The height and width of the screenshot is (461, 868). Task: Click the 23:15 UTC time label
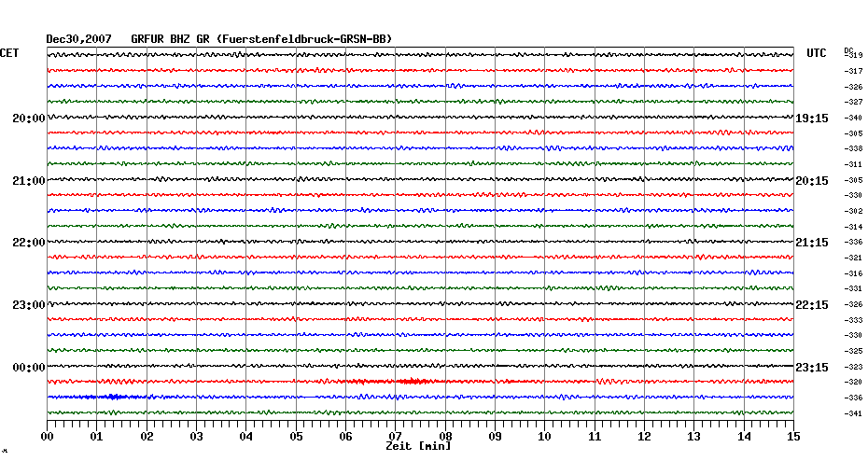pos(812,368)
